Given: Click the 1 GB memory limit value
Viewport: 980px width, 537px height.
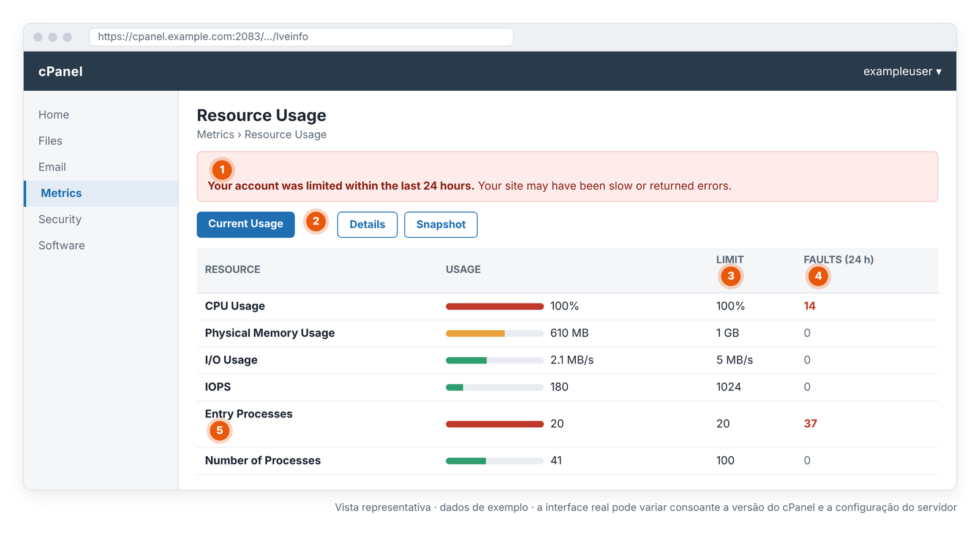Looking at the screenshot, I should pos(728,333).
